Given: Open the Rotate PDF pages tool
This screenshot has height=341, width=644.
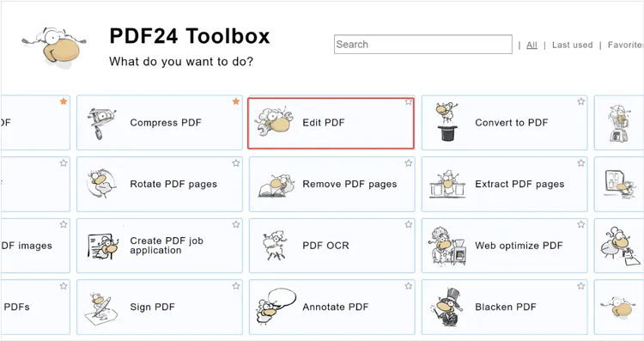Looking at the screenshot, I should point(160,184).
